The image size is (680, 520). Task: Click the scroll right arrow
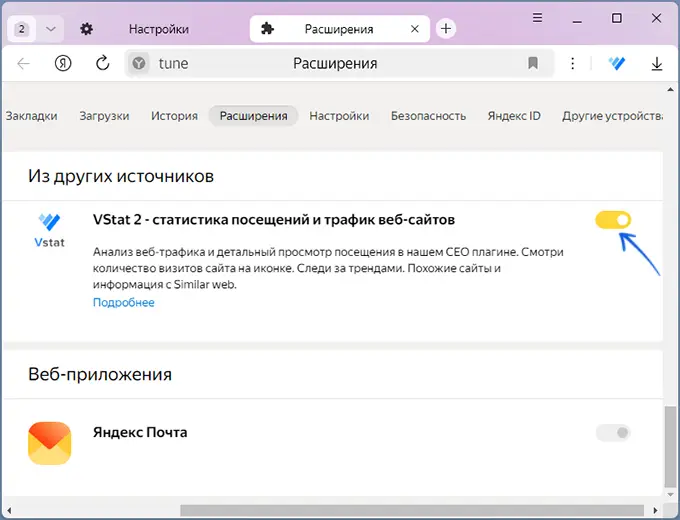coord(655,510)
